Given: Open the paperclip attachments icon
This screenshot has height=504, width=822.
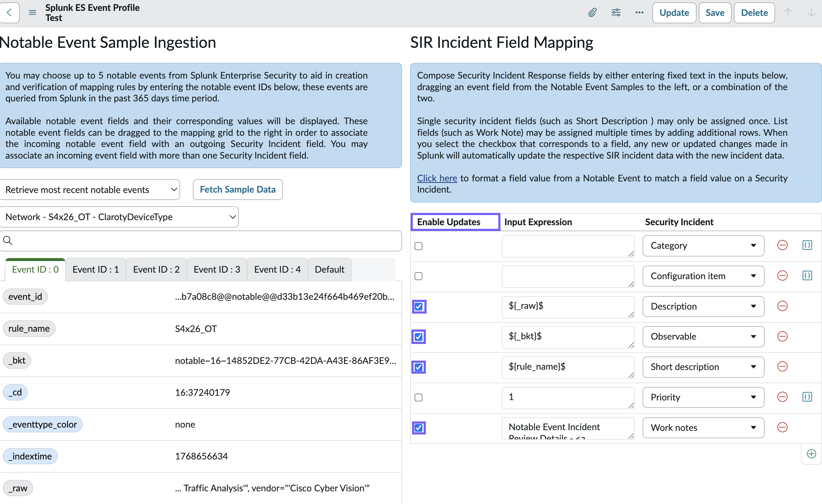Looking at the screenshot, I should point(592,13).
